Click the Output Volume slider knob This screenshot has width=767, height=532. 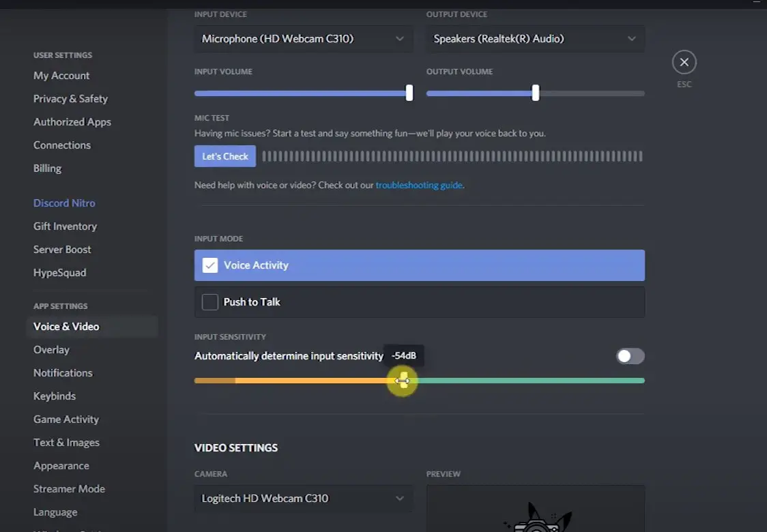point(536,93)
